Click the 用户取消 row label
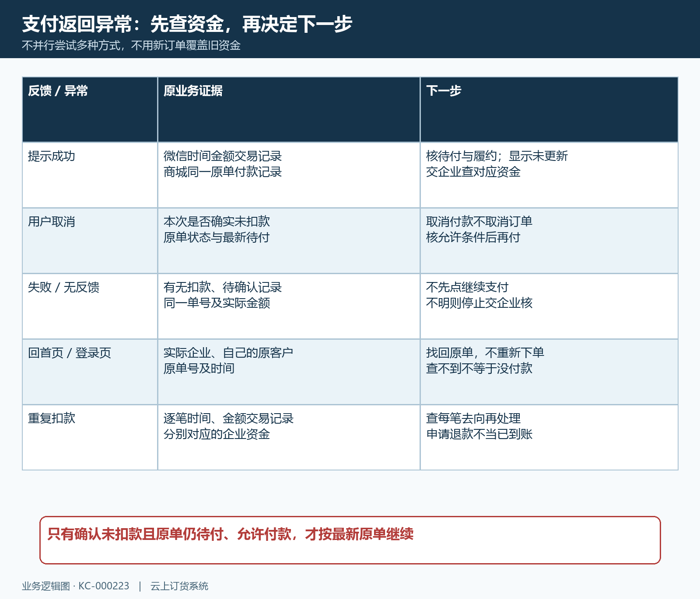Screen dimensions: 700x599 (x=52, y=222)
